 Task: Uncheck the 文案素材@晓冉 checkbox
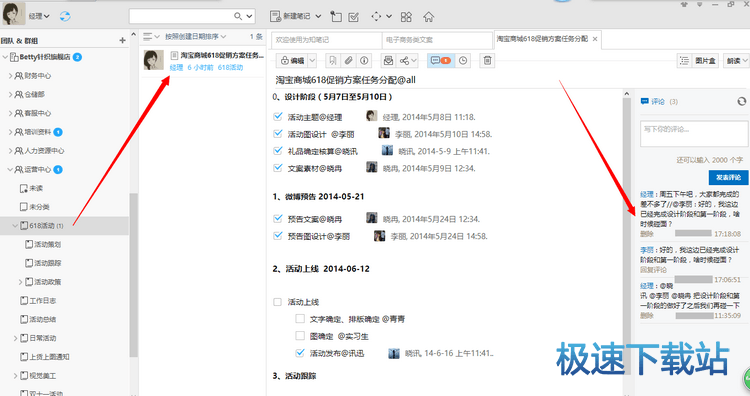(x=278, y=168)
